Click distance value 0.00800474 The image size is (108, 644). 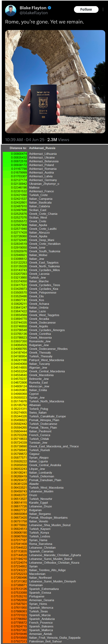tap(19, 154)
